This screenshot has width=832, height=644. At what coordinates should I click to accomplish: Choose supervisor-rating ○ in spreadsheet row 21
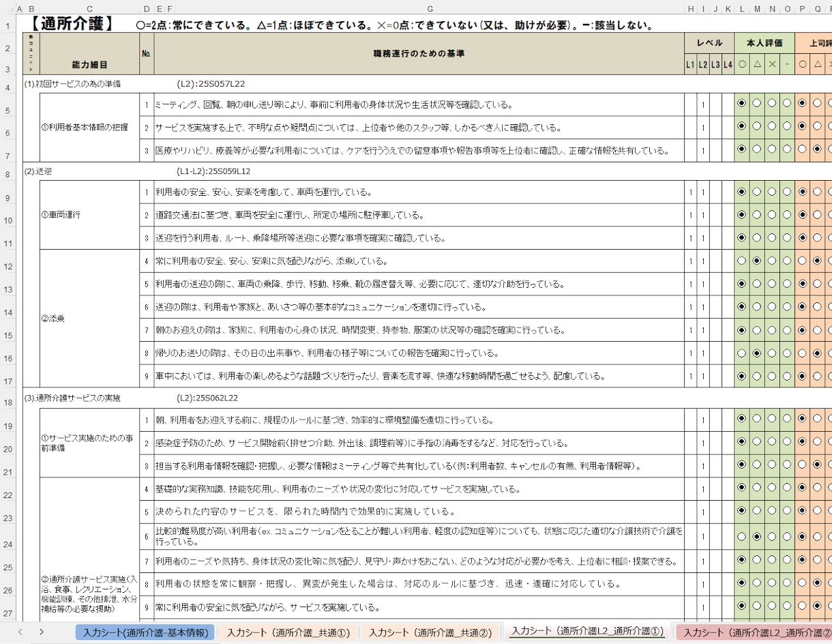(x=802, y=465)
